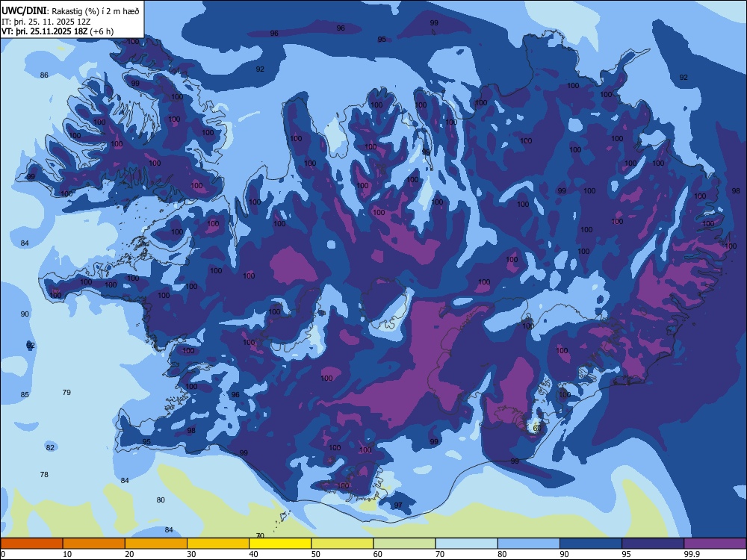
Task: Click the bright yellow 40–50 legend swatch
Action: (x=280, y=544)
